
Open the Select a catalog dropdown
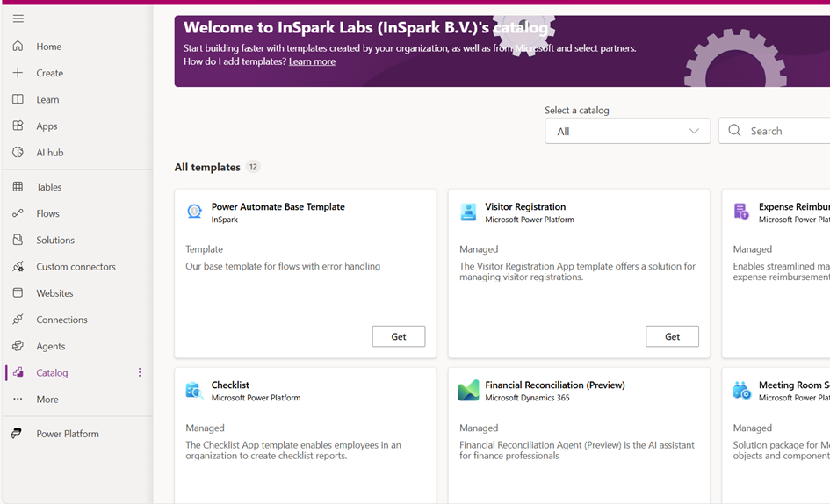(628, 131)
